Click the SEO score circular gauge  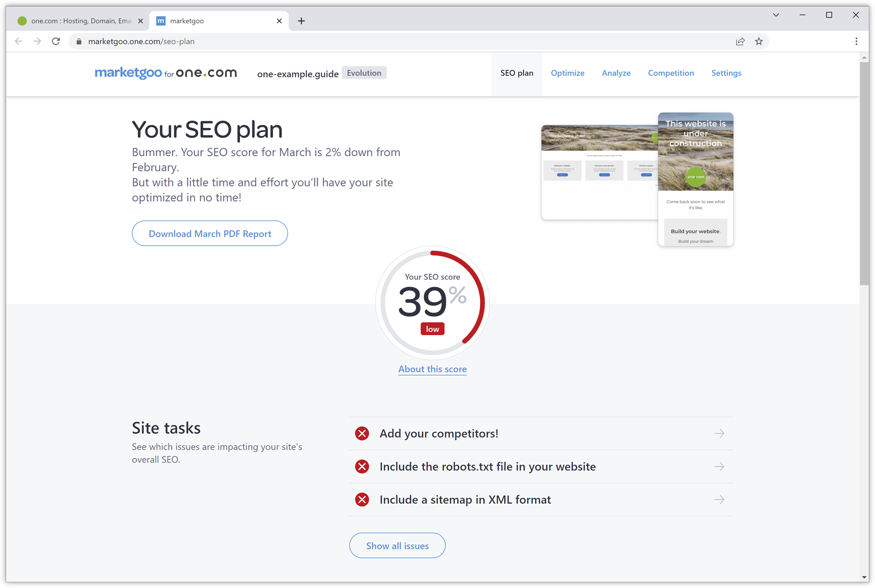coord(432,303)
